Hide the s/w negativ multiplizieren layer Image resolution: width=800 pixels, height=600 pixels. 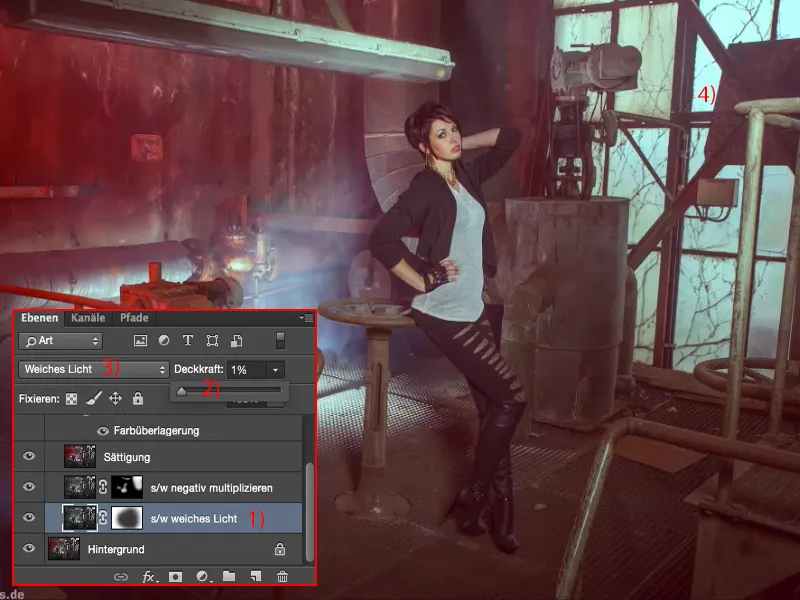coord(29,487)
